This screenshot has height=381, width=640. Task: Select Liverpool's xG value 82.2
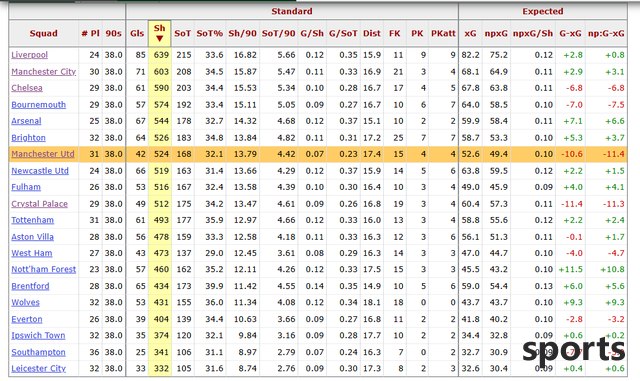[x=471, y=55]
